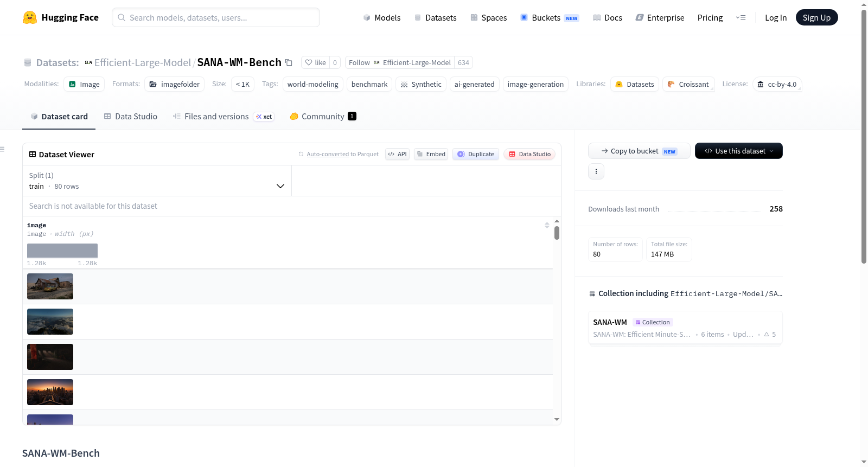
Task: Open Docs in top navigation
Action: click(608, 17)
